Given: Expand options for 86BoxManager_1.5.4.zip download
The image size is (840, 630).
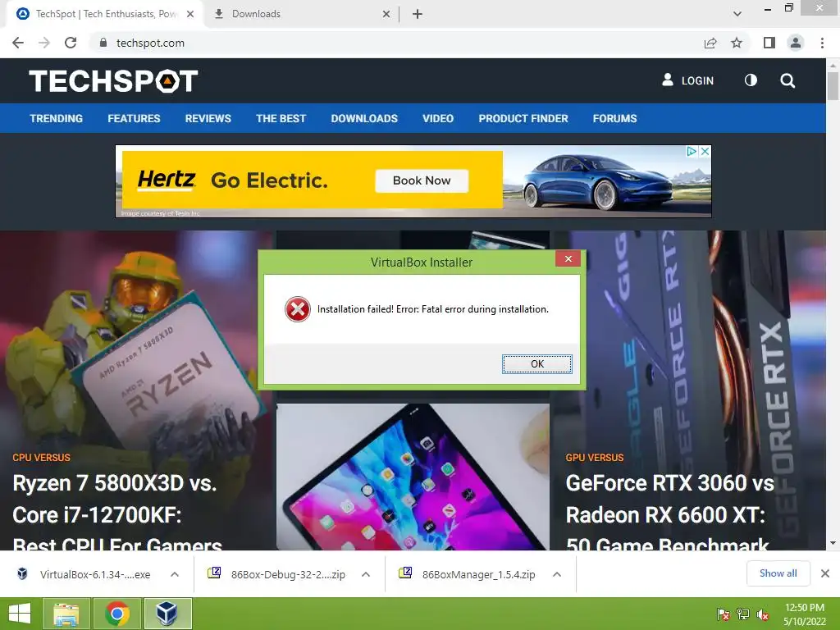Looking at the screenshot, I should (x=557, y=574).
